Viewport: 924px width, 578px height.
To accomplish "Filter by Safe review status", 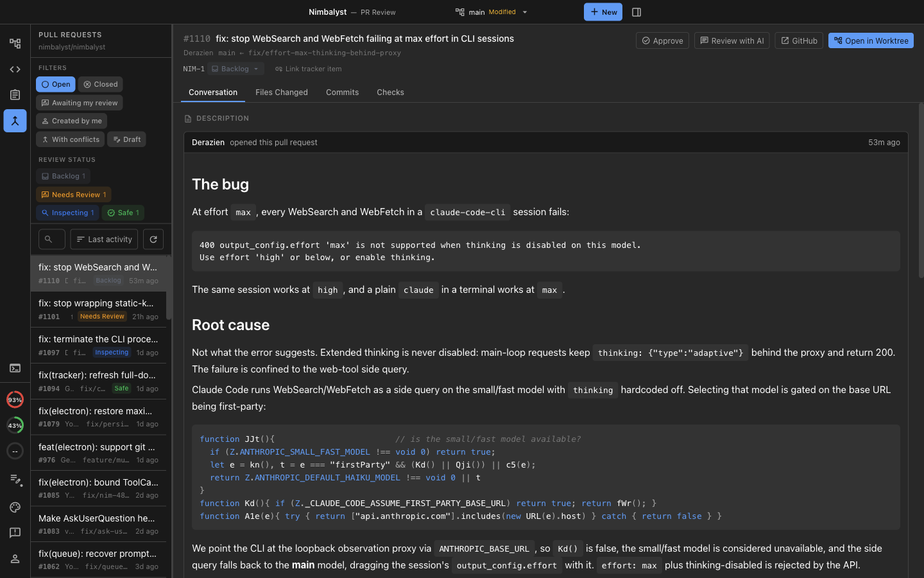I will coord(123,213).
